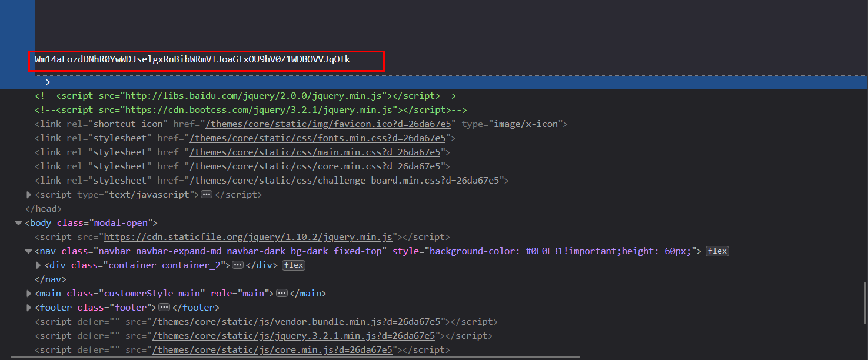The height and width of the screenshot is (360, 868).
Task: Select the comment end --> line
Action: pos(43,82)
